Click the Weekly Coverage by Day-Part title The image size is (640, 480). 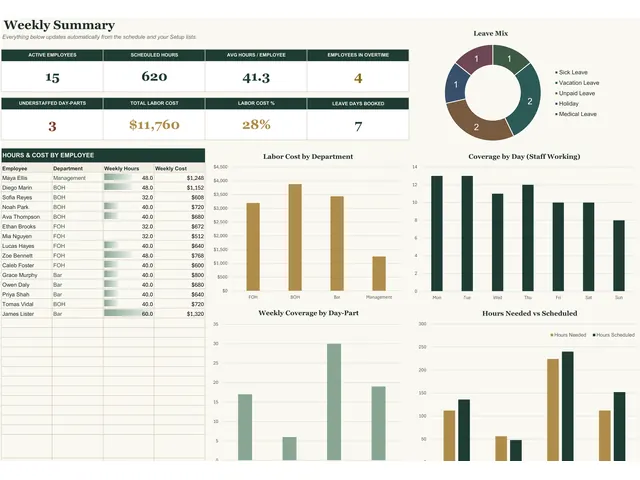(308, 313)
